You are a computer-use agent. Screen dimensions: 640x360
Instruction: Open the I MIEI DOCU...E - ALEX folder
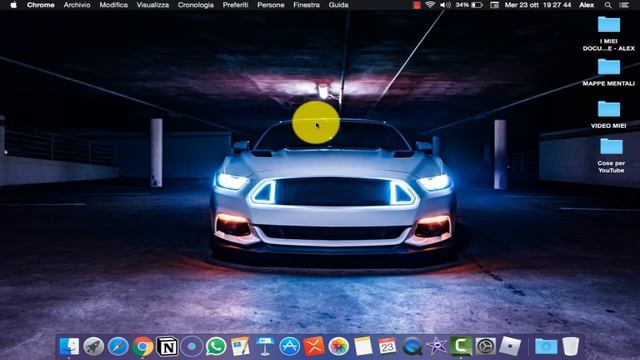(x=609, y=33)
